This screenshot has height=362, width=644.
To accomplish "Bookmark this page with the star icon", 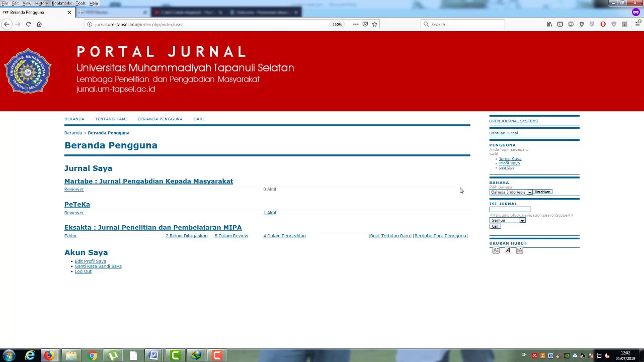I will point(374,24).
